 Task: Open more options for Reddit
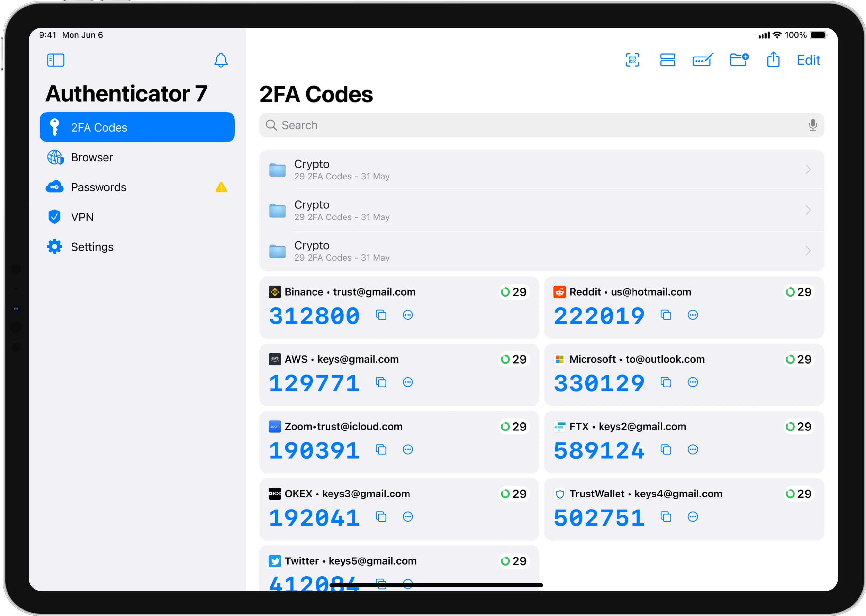(x=692, y=315)
